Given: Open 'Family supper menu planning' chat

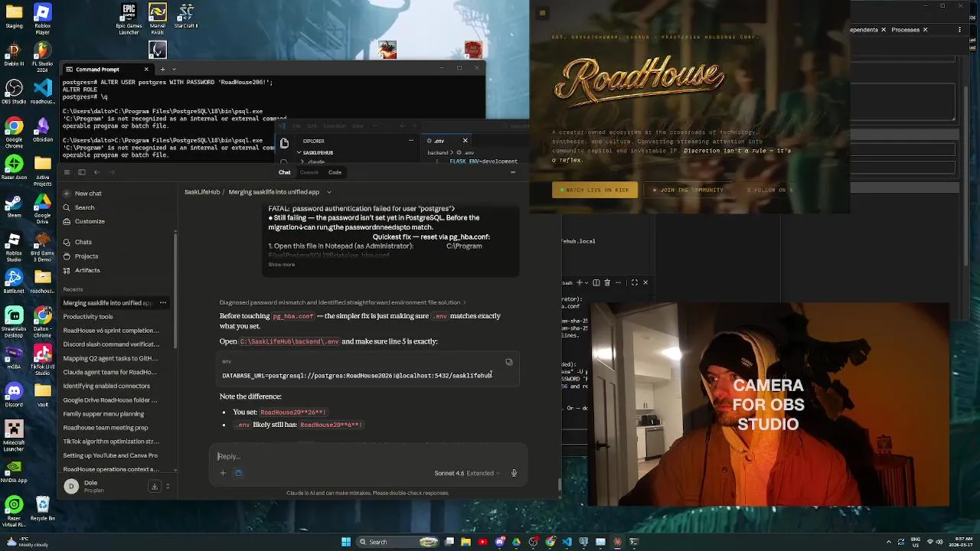Looking at the screenshot, I should (103, 414).
